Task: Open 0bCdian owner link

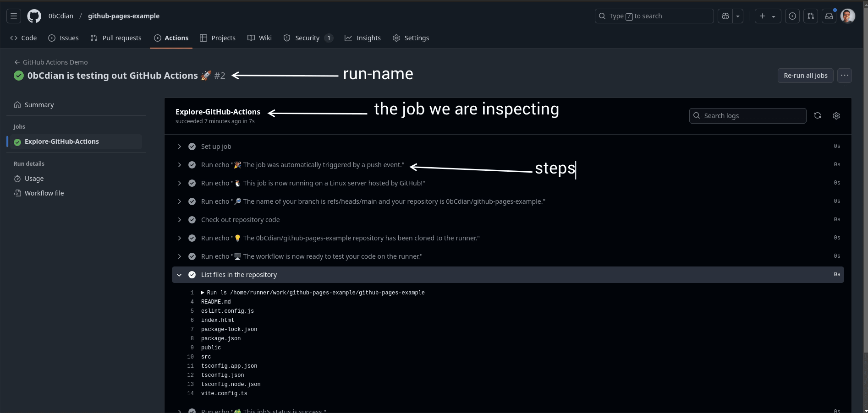Action: tap(61, 16)
